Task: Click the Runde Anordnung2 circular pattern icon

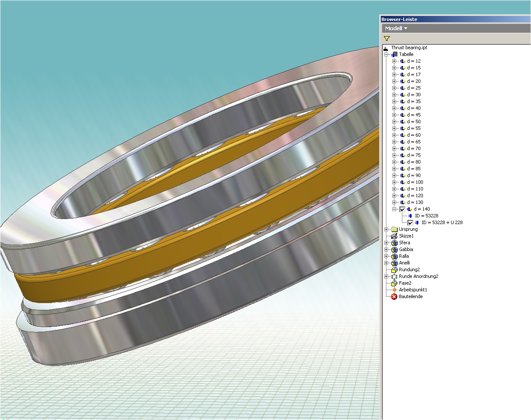Action: click(394, 276)
